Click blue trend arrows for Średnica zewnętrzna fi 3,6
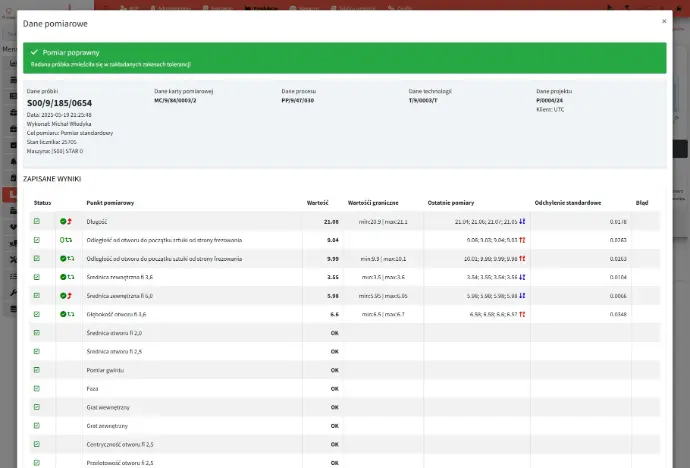 [522, 277]
